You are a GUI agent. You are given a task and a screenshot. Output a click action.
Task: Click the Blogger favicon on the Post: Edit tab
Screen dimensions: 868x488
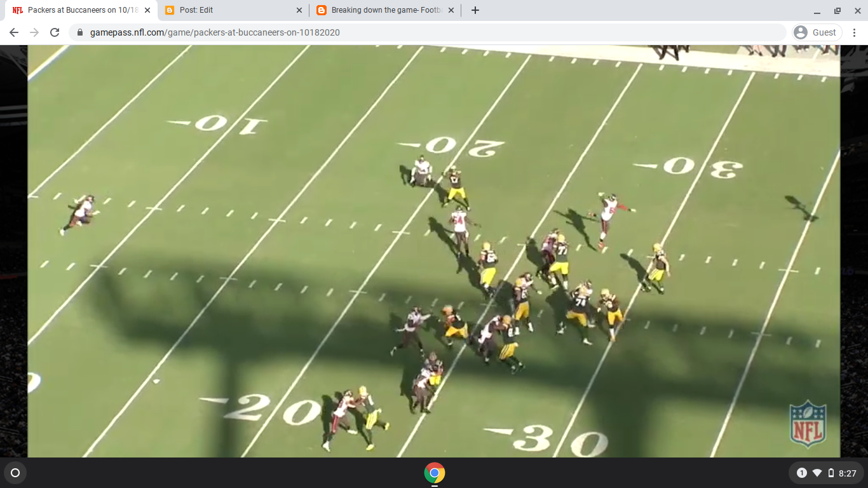point(169,10)
